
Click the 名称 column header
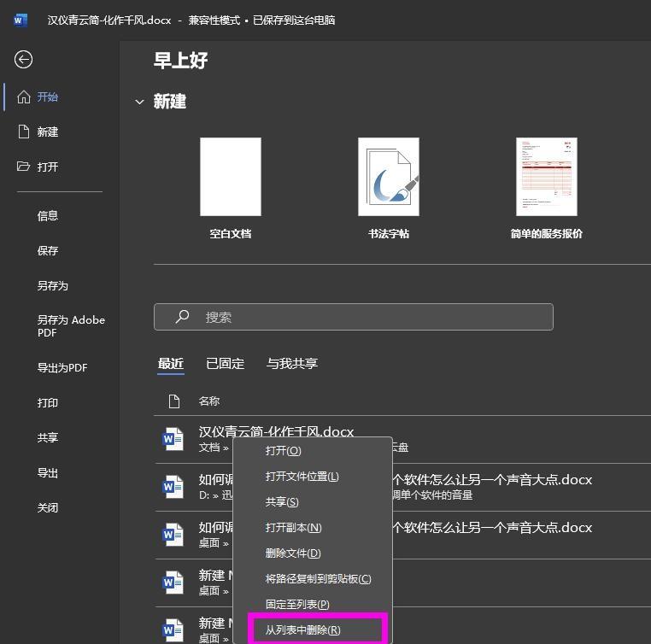208,401
